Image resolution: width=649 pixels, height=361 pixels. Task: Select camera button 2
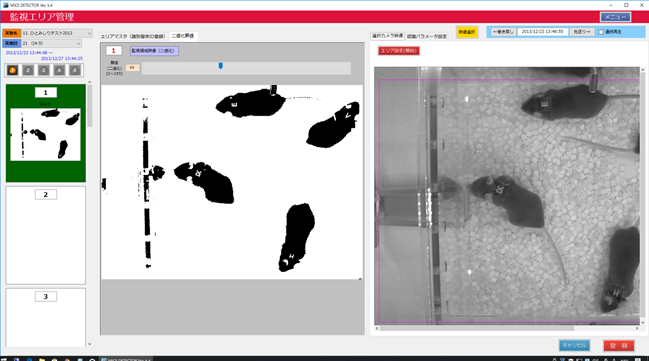click(x=28, y=70)
